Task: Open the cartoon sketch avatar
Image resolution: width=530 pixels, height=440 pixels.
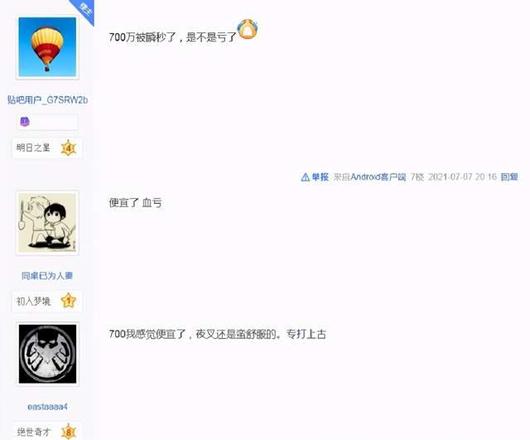Action: (47, 222)
